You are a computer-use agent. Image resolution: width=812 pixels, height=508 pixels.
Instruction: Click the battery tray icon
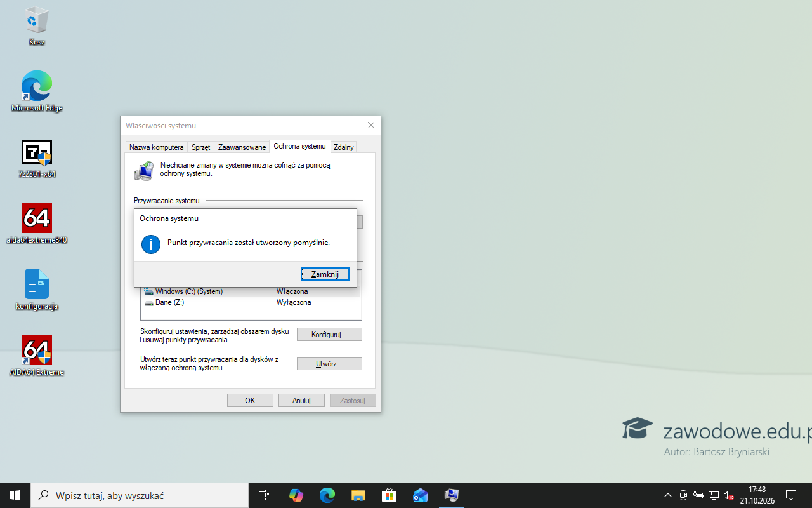[x=698, y=495]
